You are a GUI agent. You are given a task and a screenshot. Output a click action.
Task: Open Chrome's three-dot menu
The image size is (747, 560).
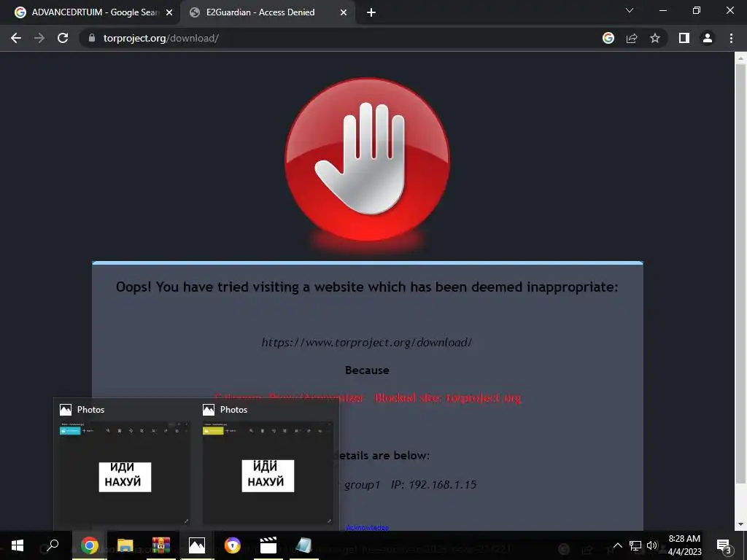731,38
